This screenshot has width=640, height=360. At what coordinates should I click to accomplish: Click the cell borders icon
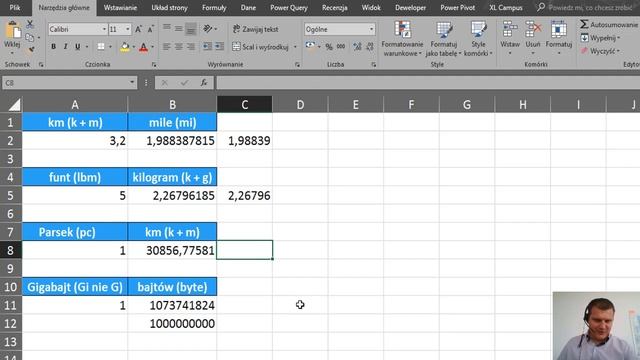101,47
